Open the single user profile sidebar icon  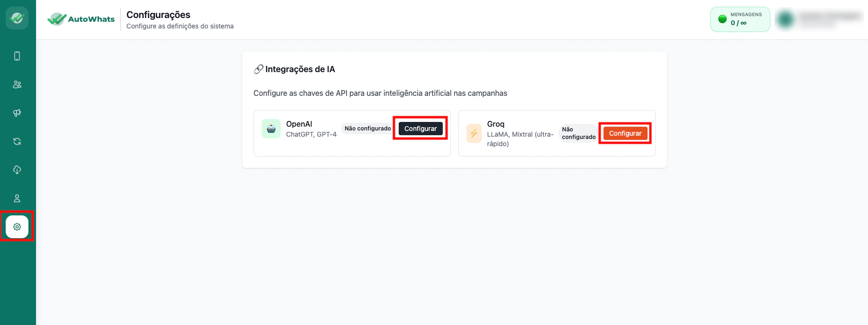click(x=17, y=198)
